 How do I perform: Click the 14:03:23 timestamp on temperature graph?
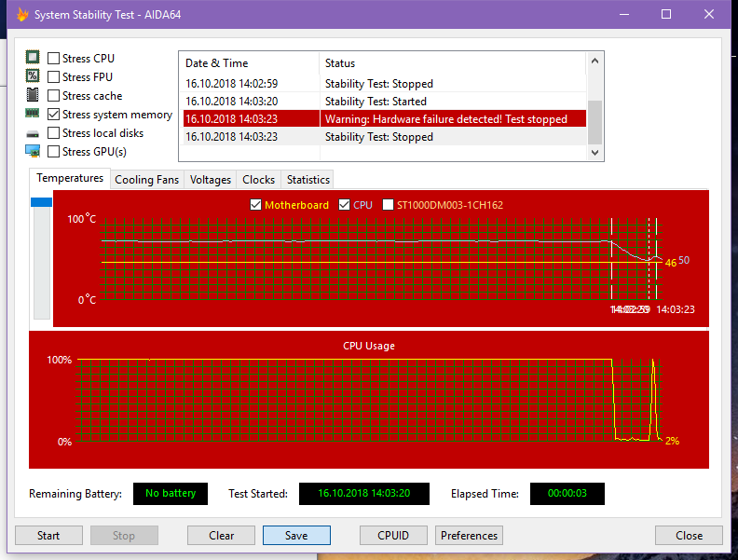(x=676, y=309)
